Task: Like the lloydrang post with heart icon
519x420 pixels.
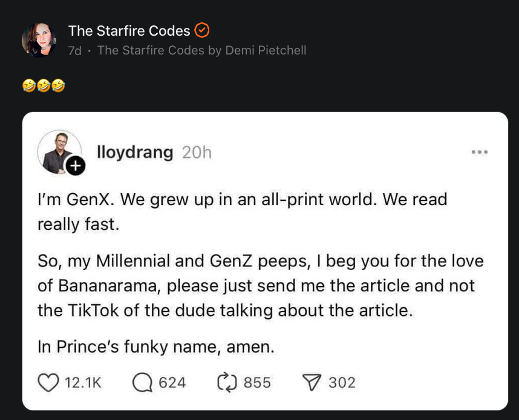Action: [x=48, y=382]
